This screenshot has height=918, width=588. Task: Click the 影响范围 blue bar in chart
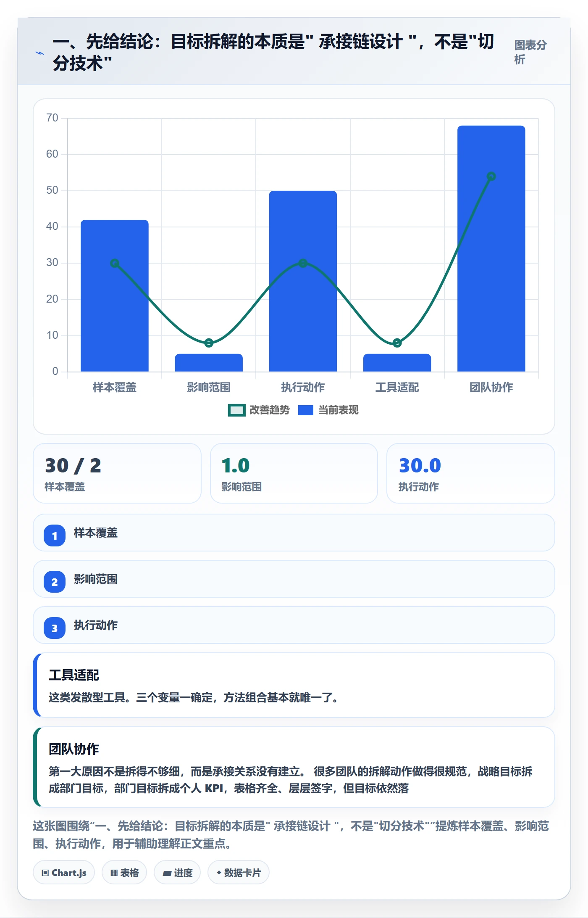pos(209,363)
